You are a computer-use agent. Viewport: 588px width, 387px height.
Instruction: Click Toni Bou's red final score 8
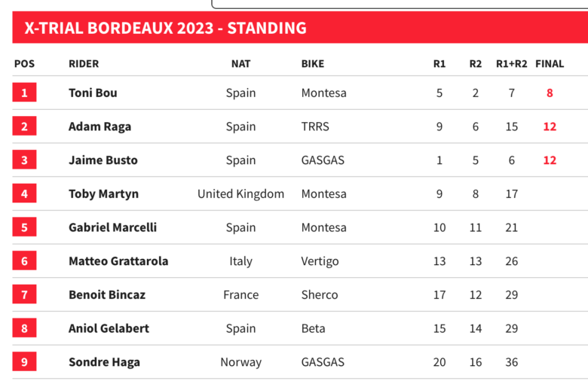[550, 93]
